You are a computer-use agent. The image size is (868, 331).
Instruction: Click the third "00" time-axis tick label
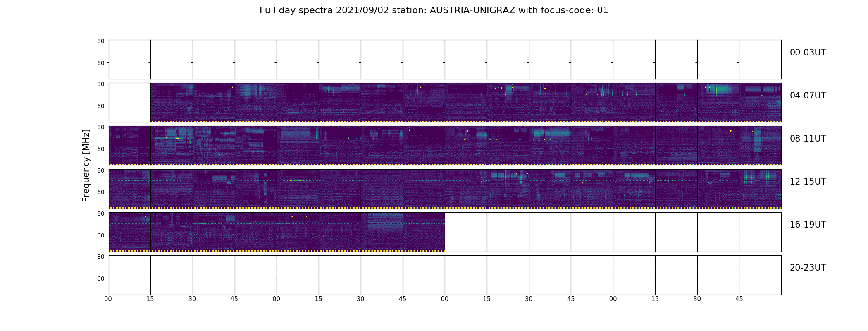445,299
